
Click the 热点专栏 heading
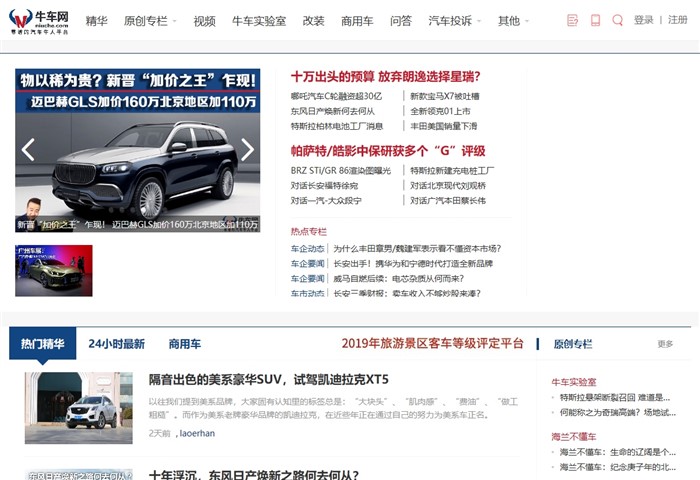click(308, 231)
